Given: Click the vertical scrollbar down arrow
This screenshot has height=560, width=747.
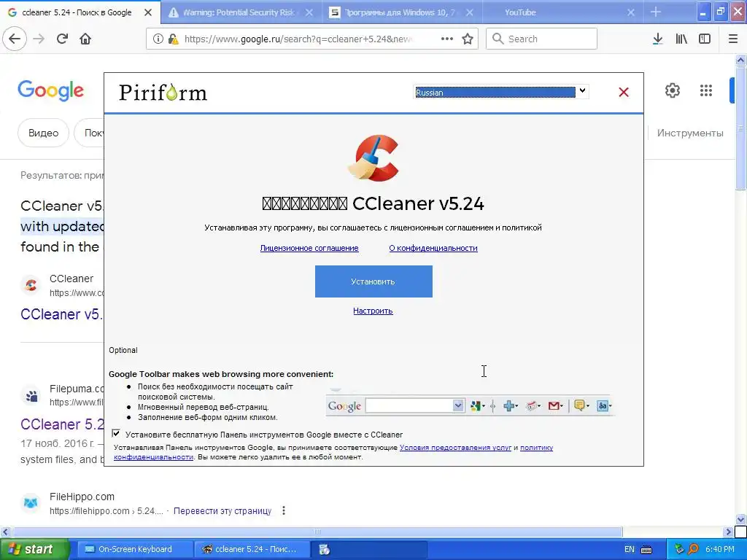Looking at the screenshot, I should point(741,519).
